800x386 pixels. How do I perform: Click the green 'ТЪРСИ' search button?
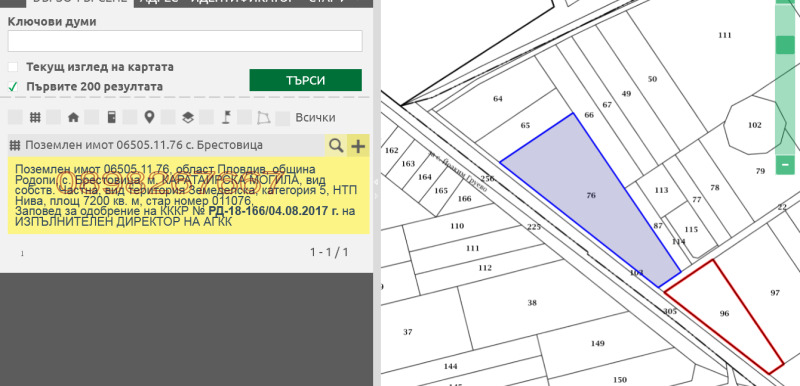point(306,80)
